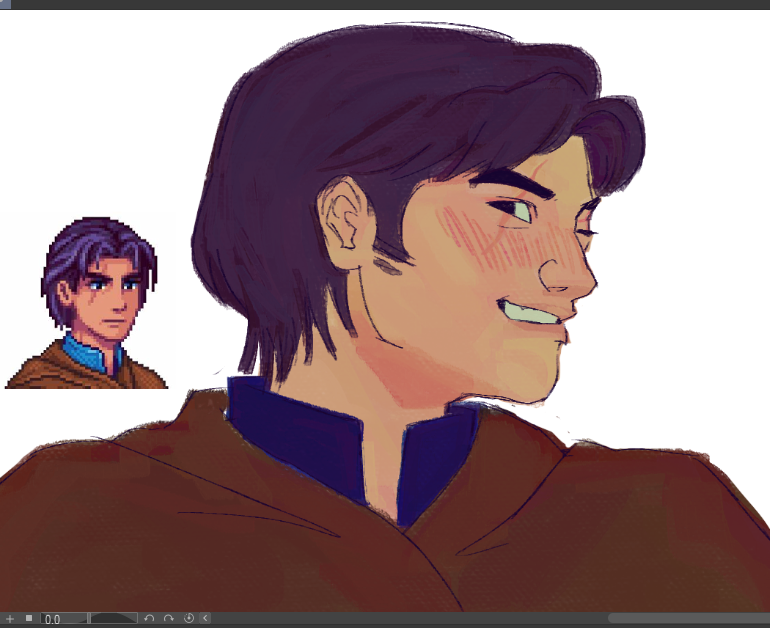Click the rotate canvas right arrow
The height and width of the screenshot is (628, 770).
(x=169, y=619)
